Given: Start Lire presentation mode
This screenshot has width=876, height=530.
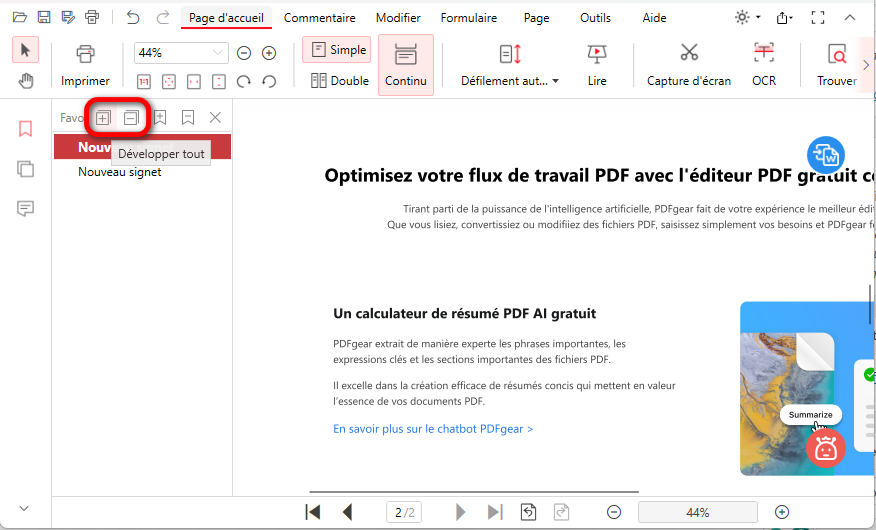Looking at the screenshot, I should 597,65.
